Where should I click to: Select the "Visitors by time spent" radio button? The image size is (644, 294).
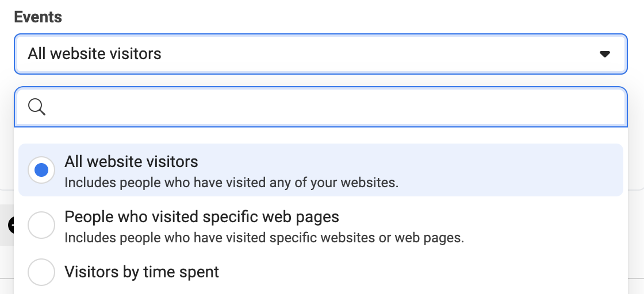point(41,272)
